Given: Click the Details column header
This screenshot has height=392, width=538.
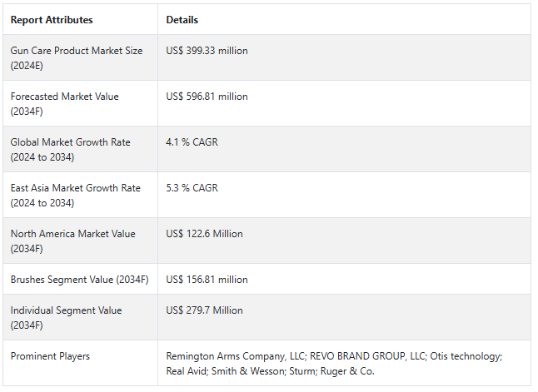Looking at the screenshot, I should click(182, 20).
